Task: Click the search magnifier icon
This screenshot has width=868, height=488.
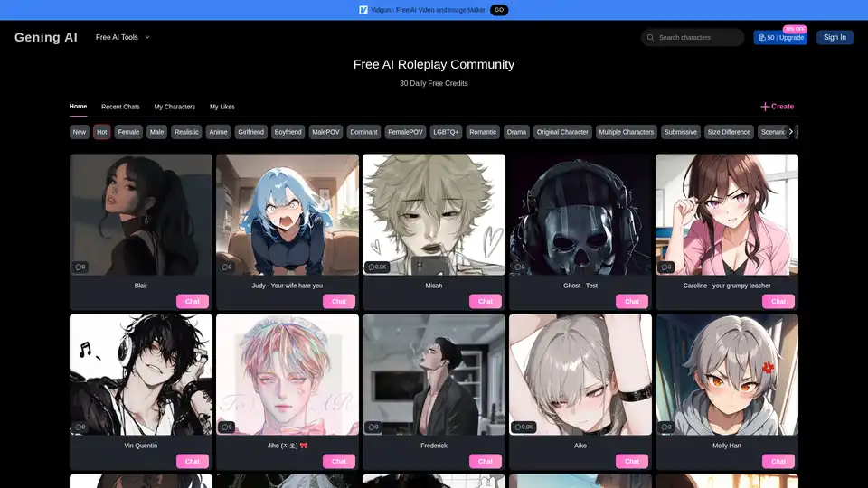Action: 650,37
